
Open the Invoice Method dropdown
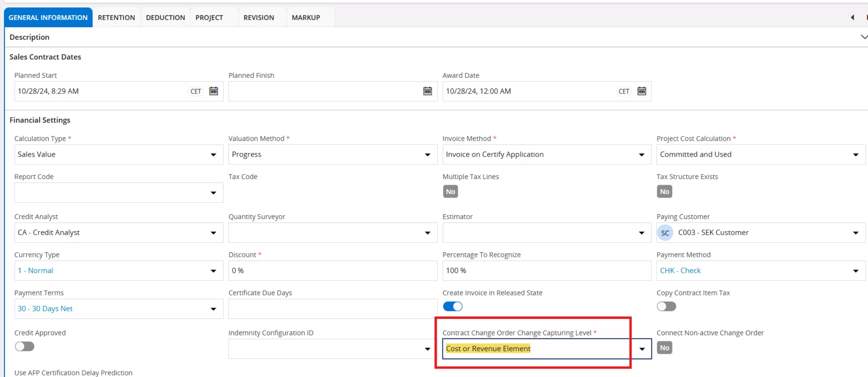coord(641,154)
